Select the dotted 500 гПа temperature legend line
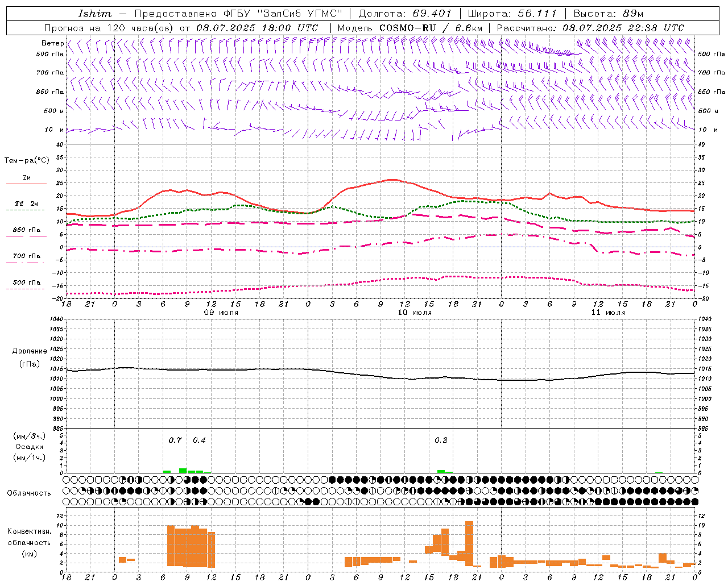This screenshot has width=728, height=582. click(x=26, y=289)
